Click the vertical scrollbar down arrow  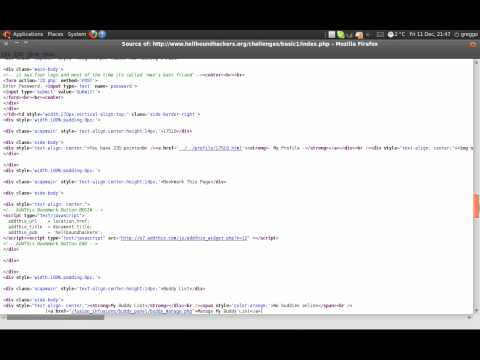pyautogui.click(x=476, y=310)
